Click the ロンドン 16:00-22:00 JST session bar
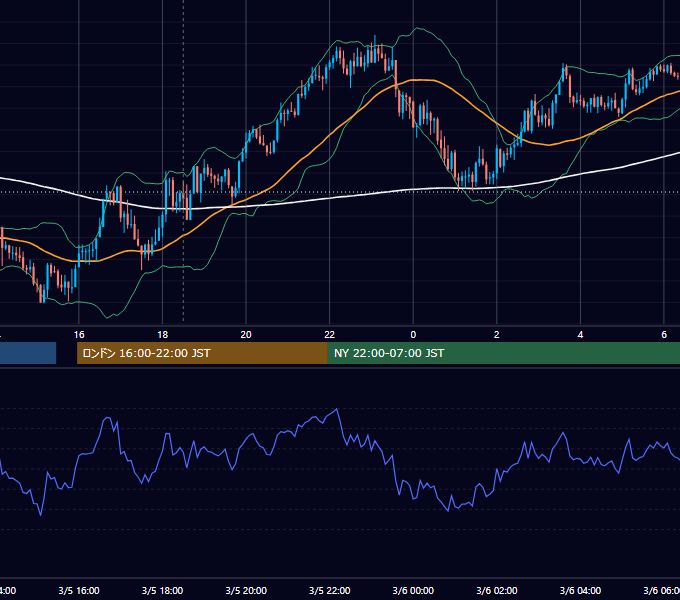 pyautogui.click(x=202, y=353)
